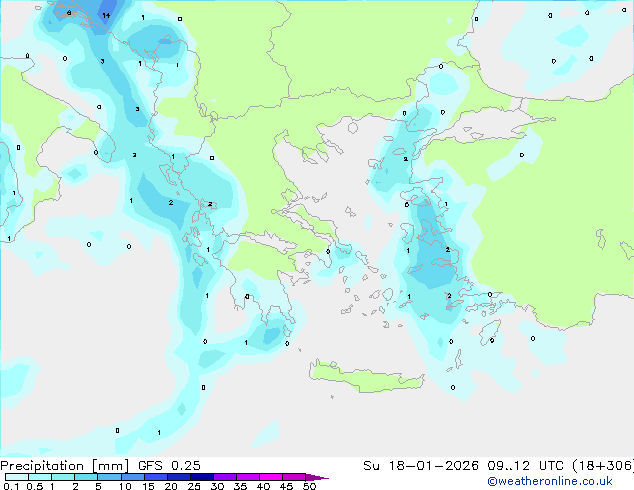
Task: Select the 1–2 mm legend swatch
Action: pyautogui.click(x=63, y=477)
